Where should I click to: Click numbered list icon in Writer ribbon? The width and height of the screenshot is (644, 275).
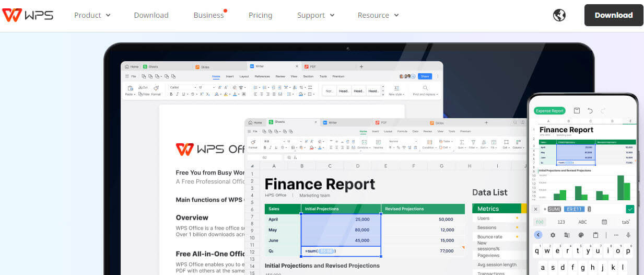click(264, 87)
